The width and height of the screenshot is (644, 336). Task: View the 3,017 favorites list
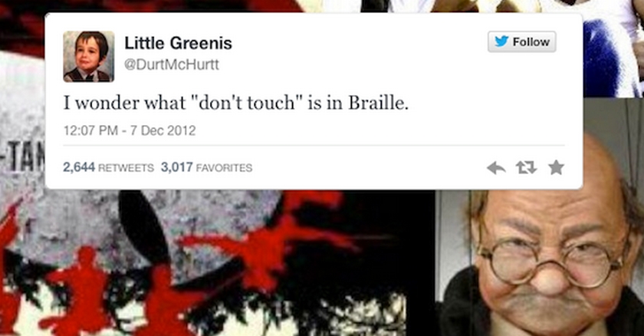pyautogui.click(x=206, y=167)
